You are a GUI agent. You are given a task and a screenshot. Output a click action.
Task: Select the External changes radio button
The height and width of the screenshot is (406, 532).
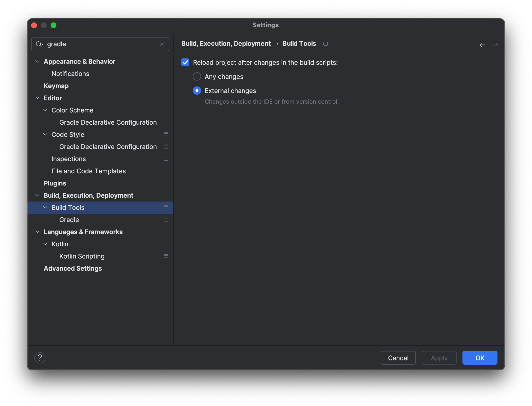click(197, 91)
